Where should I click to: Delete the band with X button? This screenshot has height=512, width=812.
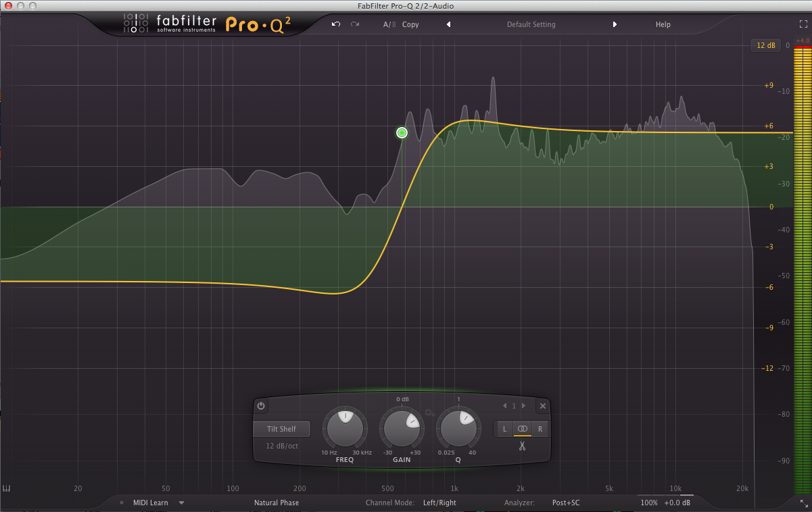tap(542, 406)
